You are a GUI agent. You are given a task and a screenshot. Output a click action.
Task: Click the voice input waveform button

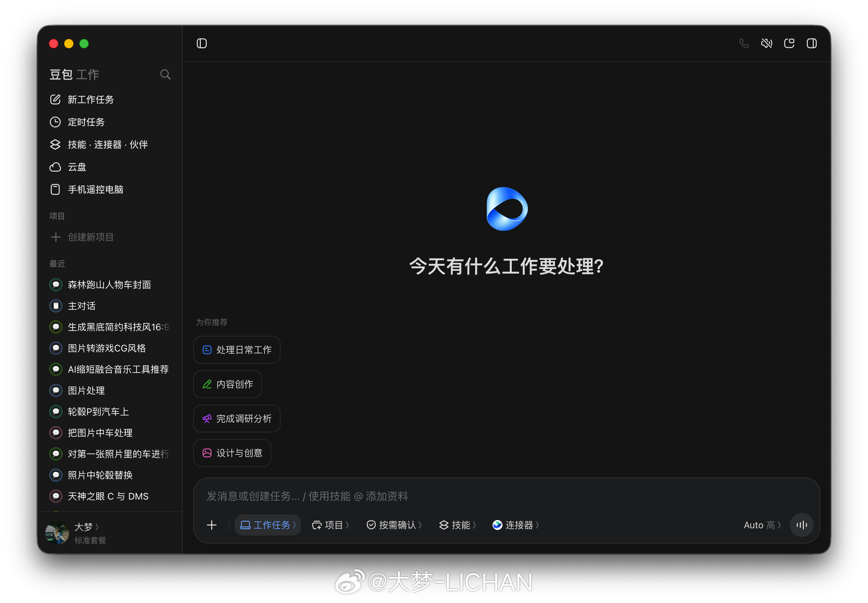click(802, 525)
